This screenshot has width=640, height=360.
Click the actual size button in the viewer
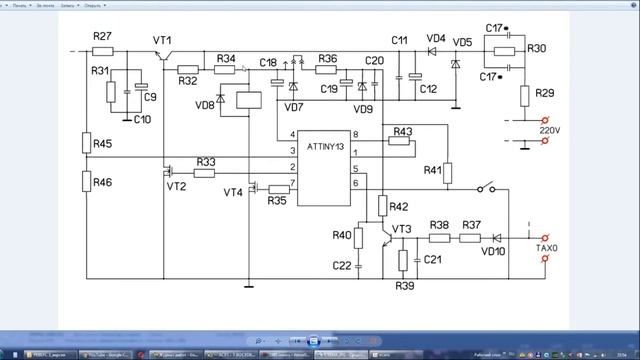point(278,341)
